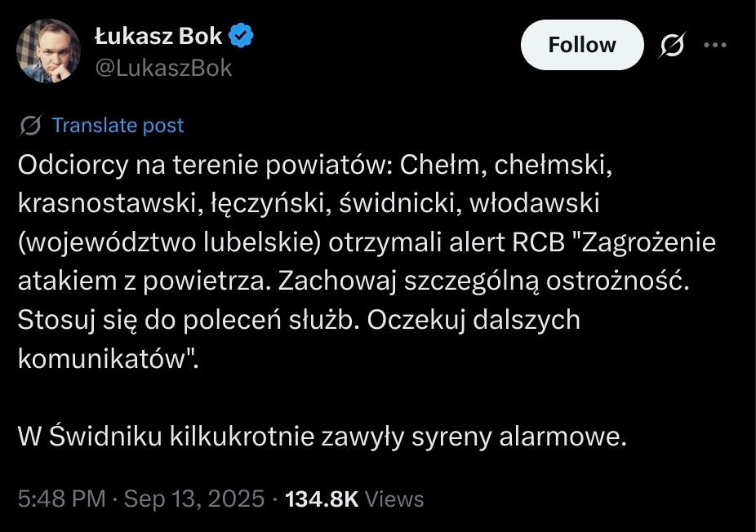Click the word "komunikatów" ending the quote
Image resolution: width=756 pixels, height=532 pixels.
[x=104, y=358]
